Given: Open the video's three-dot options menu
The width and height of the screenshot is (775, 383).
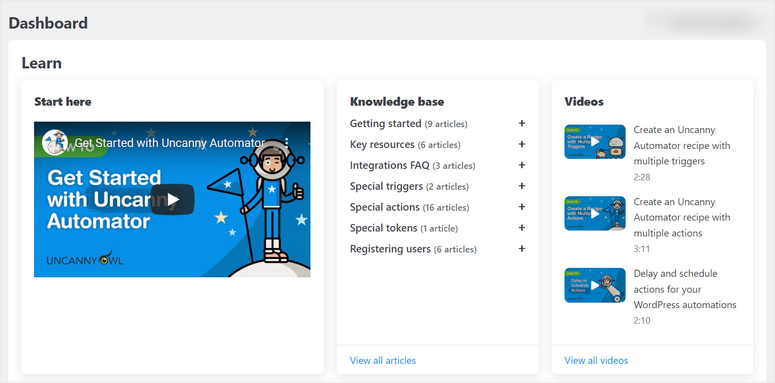Looking at the screenshot, I should click(x=287, y=143).
